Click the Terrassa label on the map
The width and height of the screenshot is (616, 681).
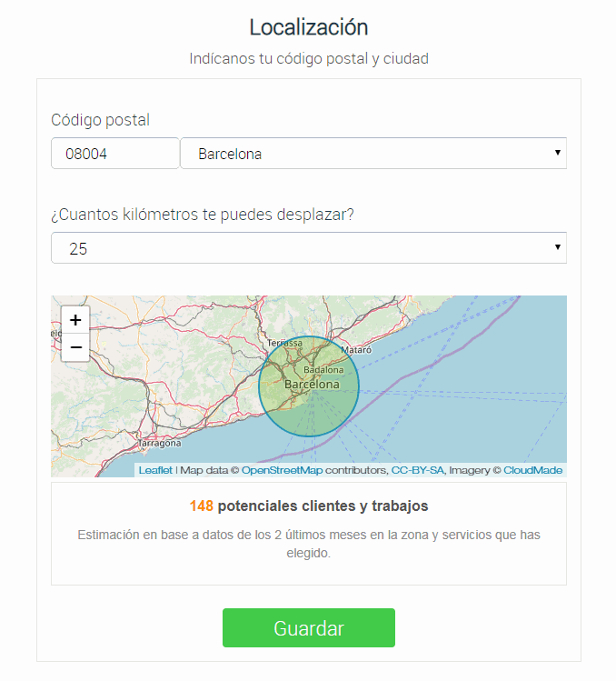284,343
